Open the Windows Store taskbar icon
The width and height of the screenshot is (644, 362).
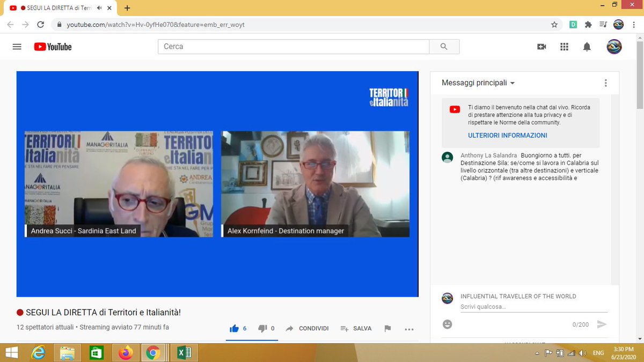click(x=97, y=352)
